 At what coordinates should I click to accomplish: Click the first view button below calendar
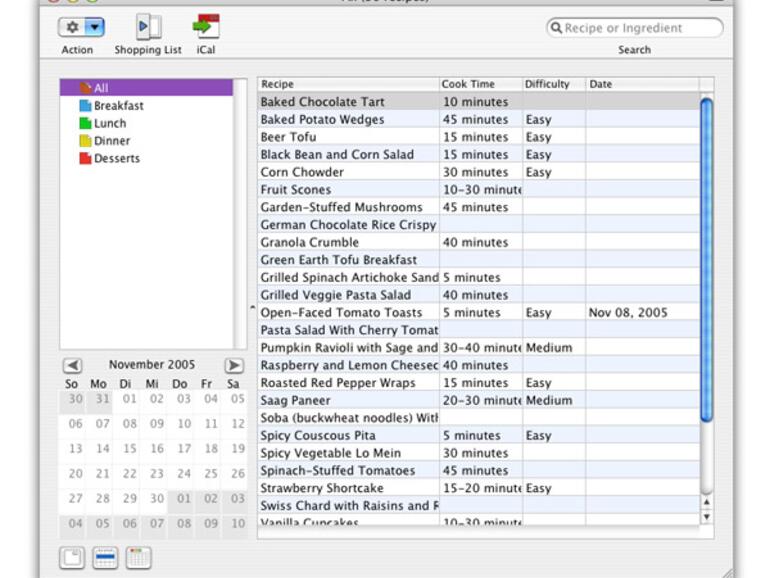click(72, 558)
